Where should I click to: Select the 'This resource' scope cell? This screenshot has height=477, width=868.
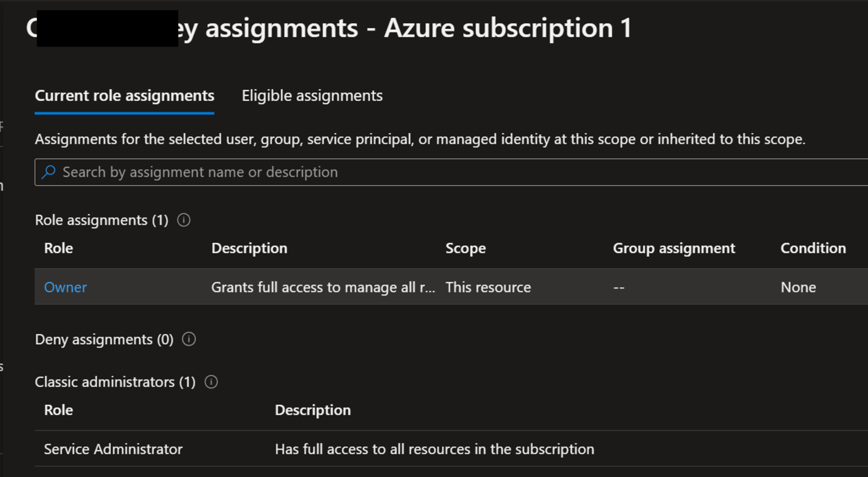tap(488, 287)
